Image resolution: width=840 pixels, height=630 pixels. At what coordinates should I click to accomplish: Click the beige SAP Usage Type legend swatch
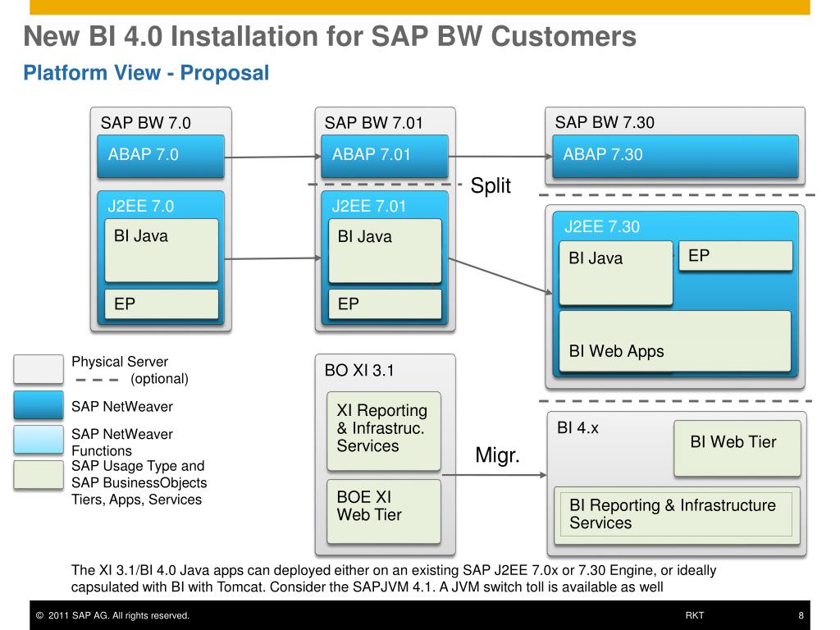pos(39,474)
